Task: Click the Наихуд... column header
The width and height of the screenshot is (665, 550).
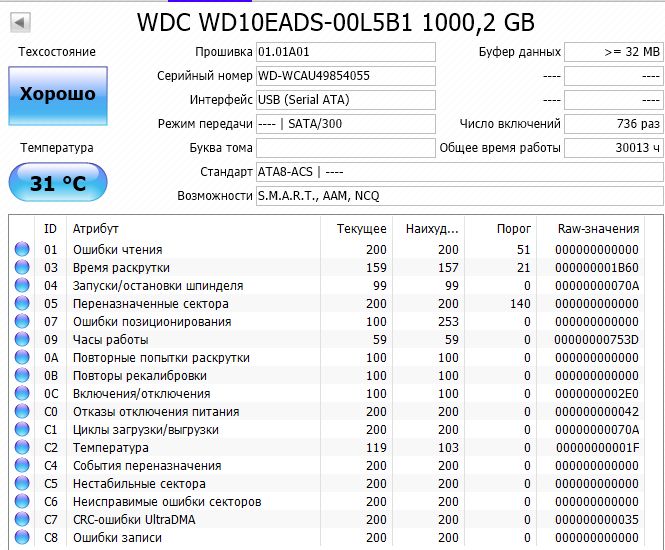Action: 429,229
